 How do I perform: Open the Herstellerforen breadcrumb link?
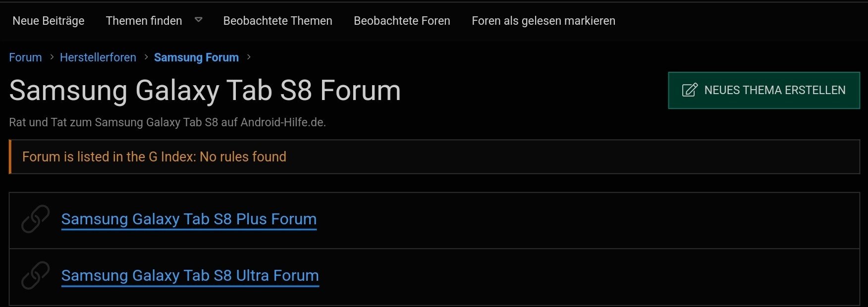click(98, 57)
